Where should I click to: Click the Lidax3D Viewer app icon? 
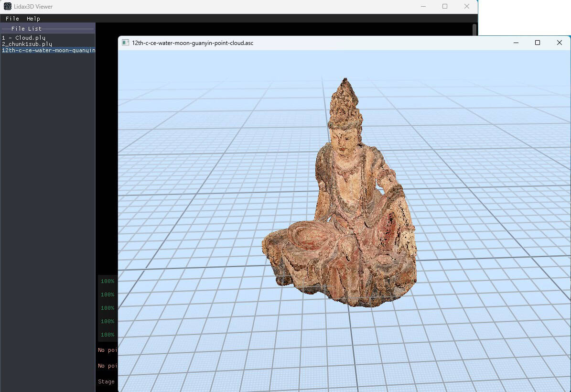[x=8, y=7]
